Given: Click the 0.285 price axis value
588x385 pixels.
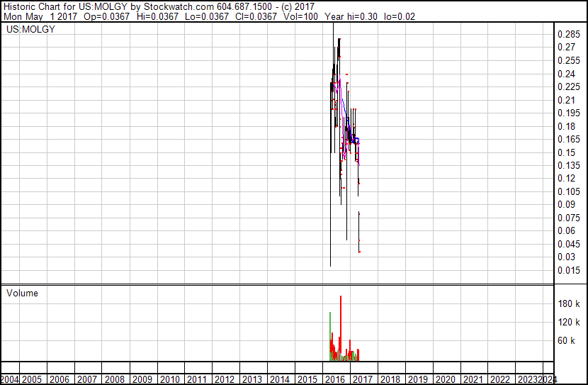Looking at the screenshot, I should pos(569,35).
